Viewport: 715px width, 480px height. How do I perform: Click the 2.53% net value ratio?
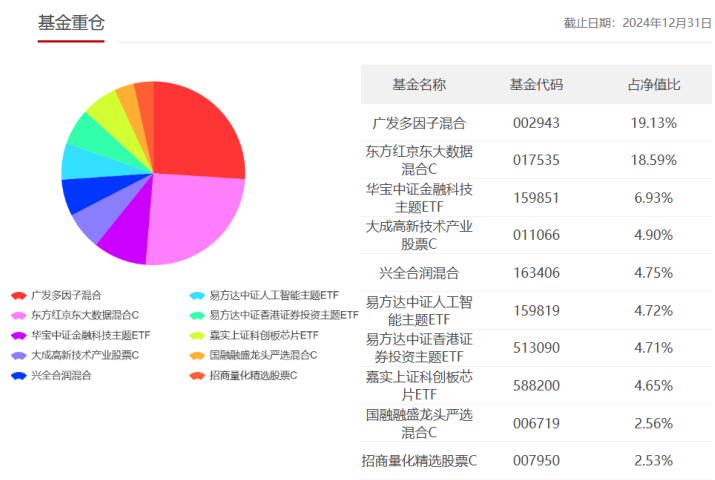coord(654,460)
